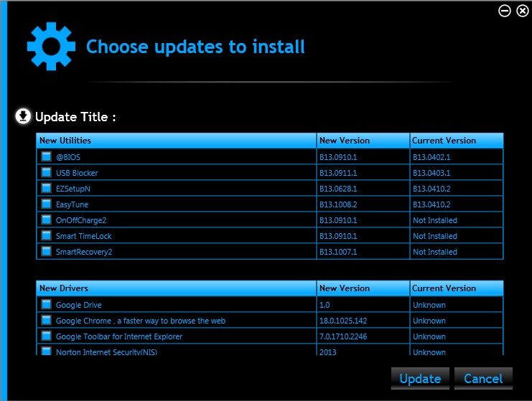Click 'Google Chrome, a faster way' text
Viewport: 532px width, 401px height.
[x=141, y=321]
